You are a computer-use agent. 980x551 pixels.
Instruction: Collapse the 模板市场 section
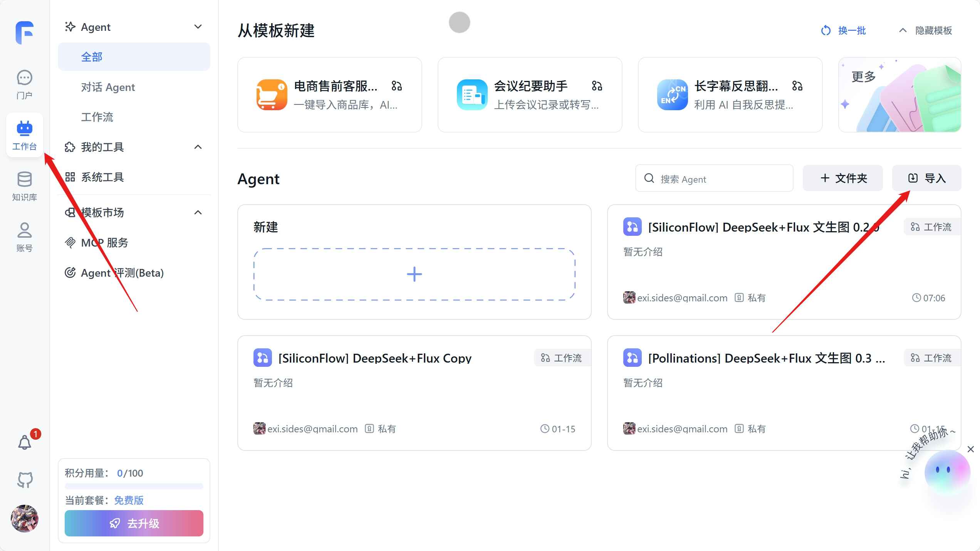(x=198, y=212)
